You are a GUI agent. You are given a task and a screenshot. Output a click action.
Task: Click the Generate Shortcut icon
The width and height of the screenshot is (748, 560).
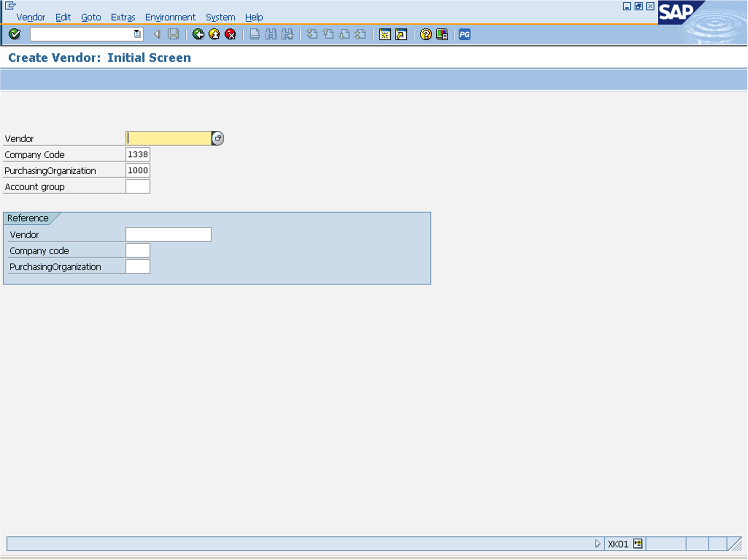point(401,34)
